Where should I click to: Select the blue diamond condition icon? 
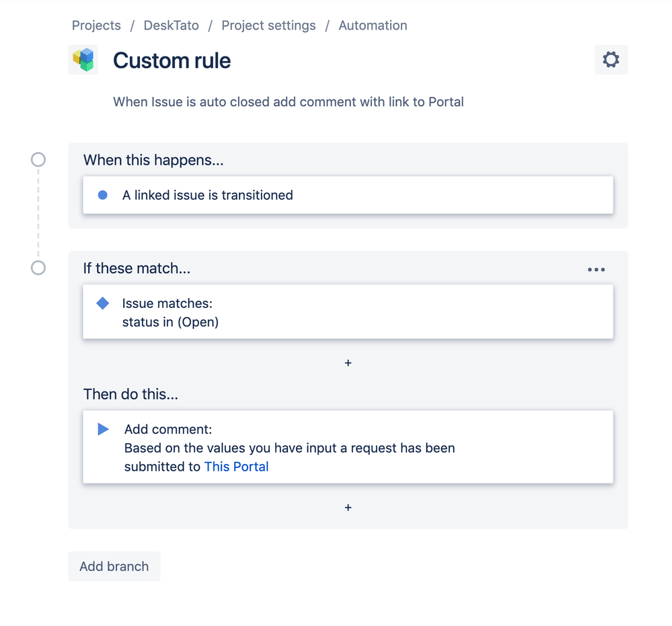coord(102,303)
